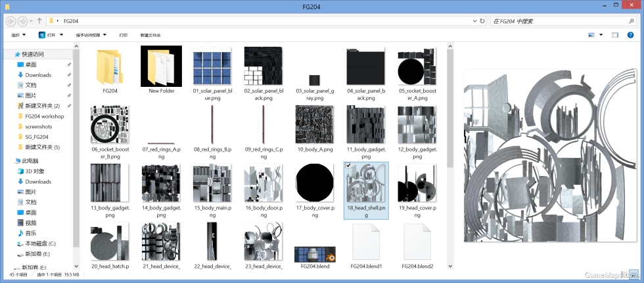Open Downloads under 此电脑
Viewport: 644px width, 283px height.
[x=38, y=182]
